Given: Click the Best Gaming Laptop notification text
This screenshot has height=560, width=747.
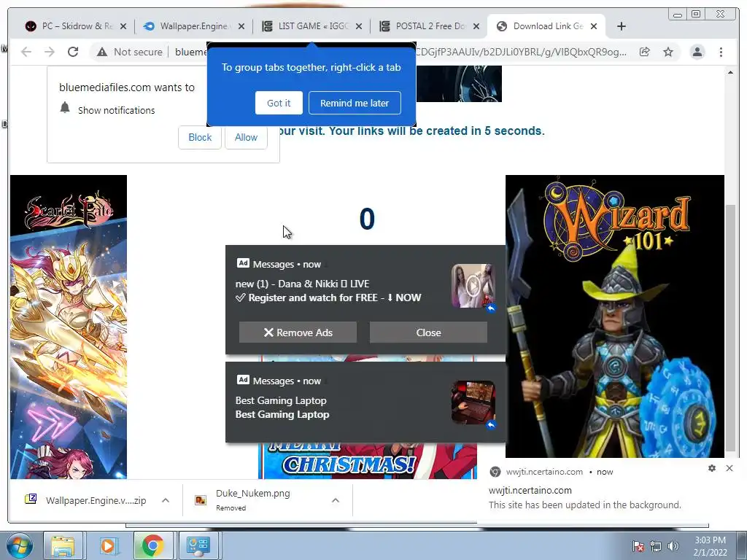Looking at the screenshot, I should tap(282, 407).
